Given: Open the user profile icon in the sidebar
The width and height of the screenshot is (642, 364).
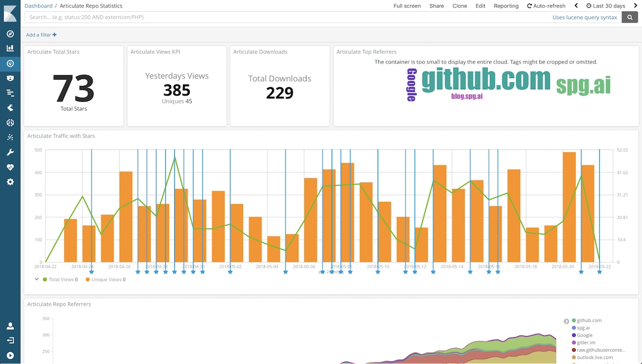Looking at the screenshot, I should (x=10, y=326).
